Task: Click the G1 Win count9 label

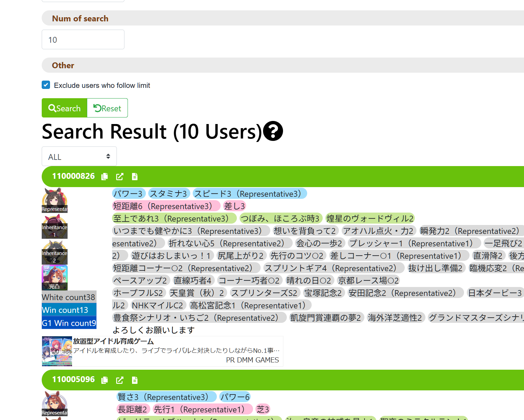Action: coord(69,323)
